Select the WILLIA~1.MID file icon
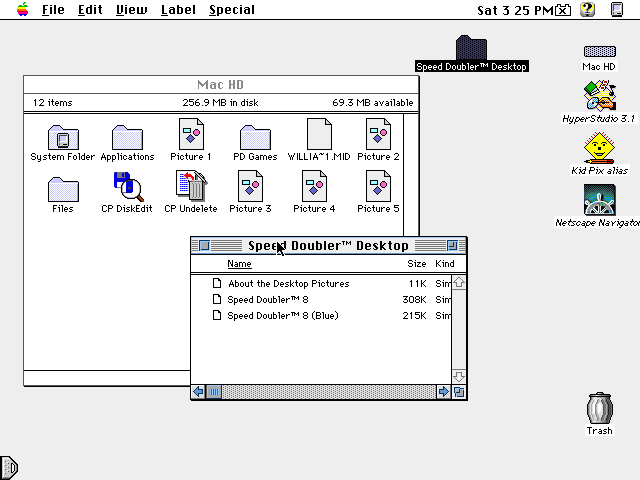640x480 pixels. [x=319, y=134]
